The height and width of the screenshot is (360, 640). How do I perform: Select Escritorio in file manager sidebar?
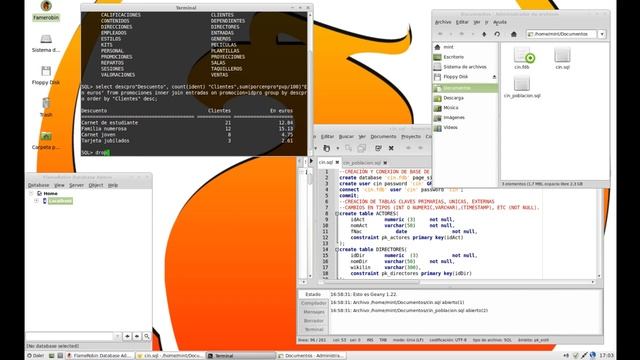465,57
